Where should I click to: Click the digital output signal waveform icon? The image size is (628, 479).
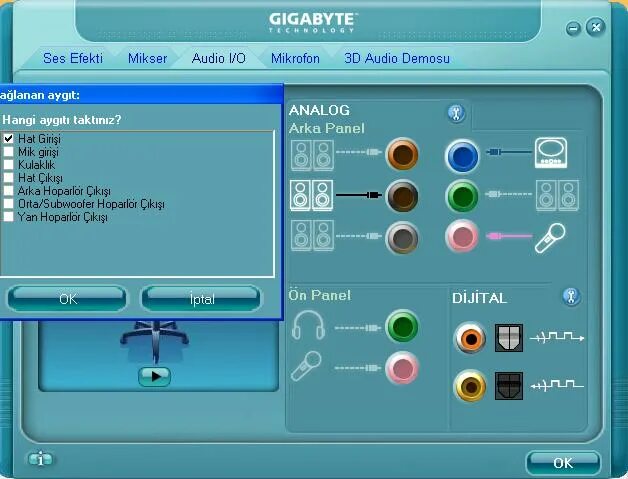point(557,336)
